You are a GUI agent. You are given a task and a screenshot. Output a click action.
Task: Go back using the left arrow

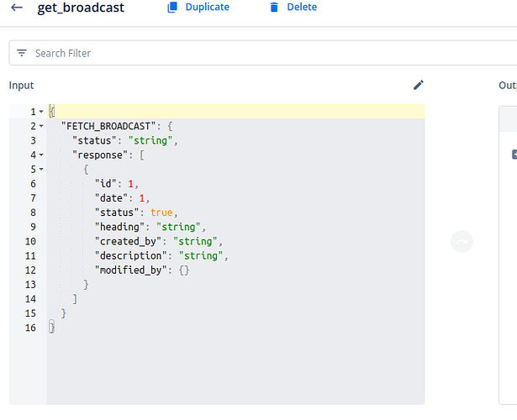(x=17, y=8)
